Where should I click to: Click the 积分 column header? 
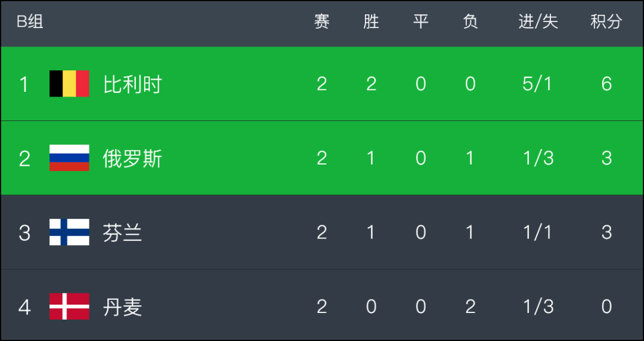(x=606, y=22)
